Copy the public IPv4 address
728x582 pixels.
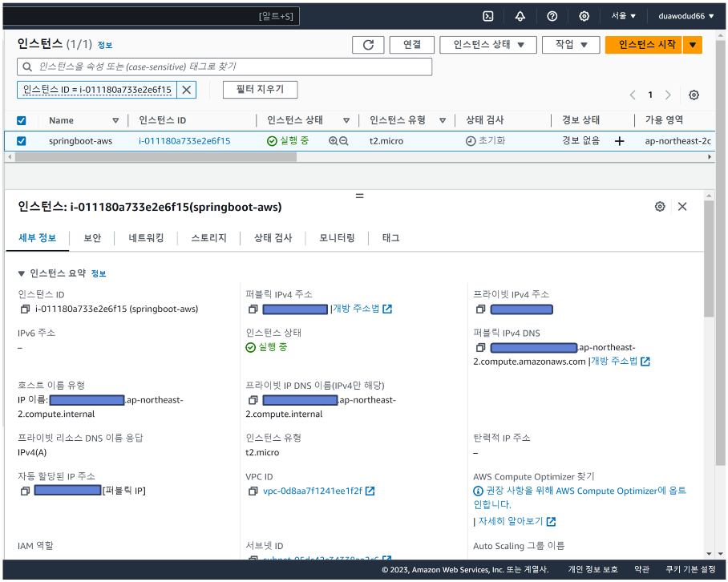[x=253, y=309]
